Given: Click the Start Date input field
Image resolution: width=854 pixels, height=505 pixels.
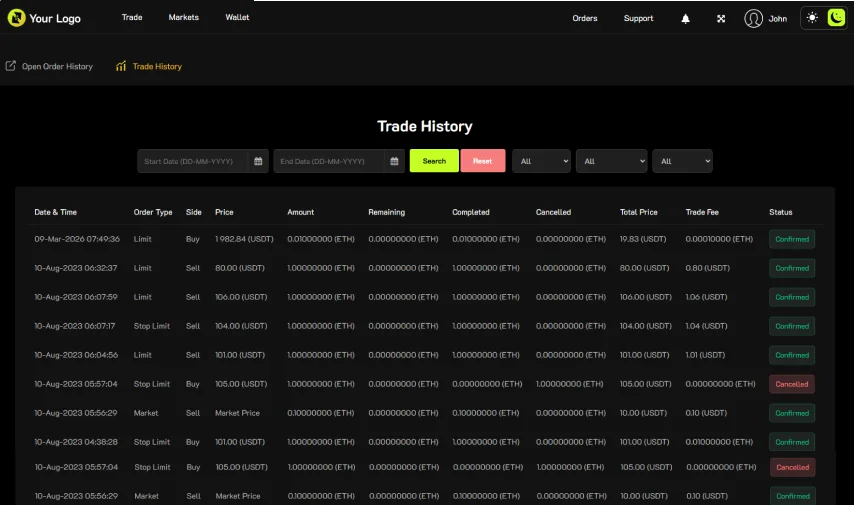Looking at the screenshot, I should [x=192, y=161].
